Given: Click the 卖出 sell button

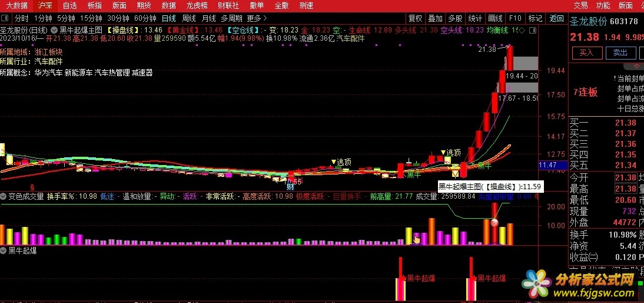Looking at the screenshot, I should point(620,52).
